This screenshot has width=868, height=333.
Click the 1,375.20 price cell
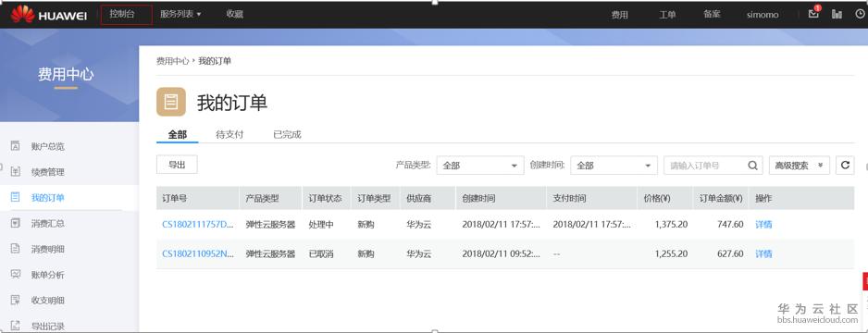point(671,225)
